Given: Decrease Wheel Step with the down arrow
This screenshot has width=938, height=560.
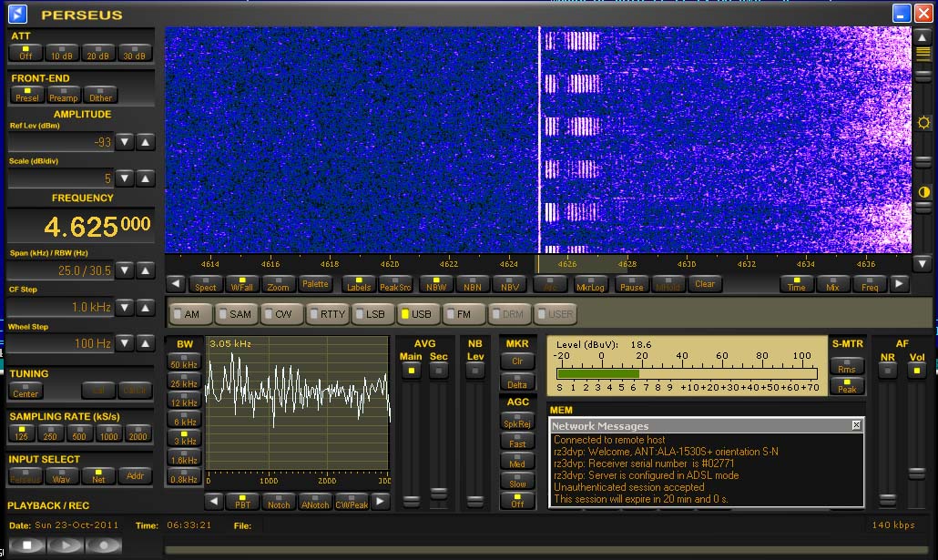Looking at the screenshot, I should tap(125, 343).
